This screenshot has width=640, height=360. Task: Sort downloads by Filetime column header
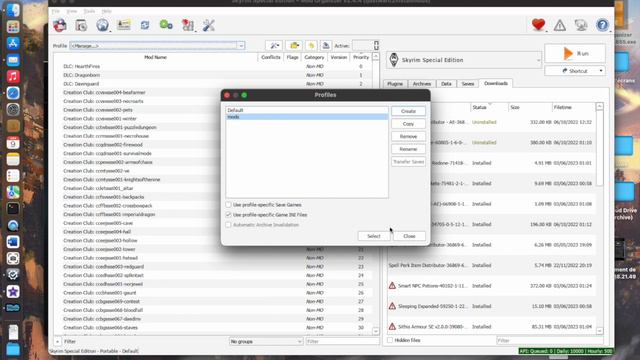point(573,107)
